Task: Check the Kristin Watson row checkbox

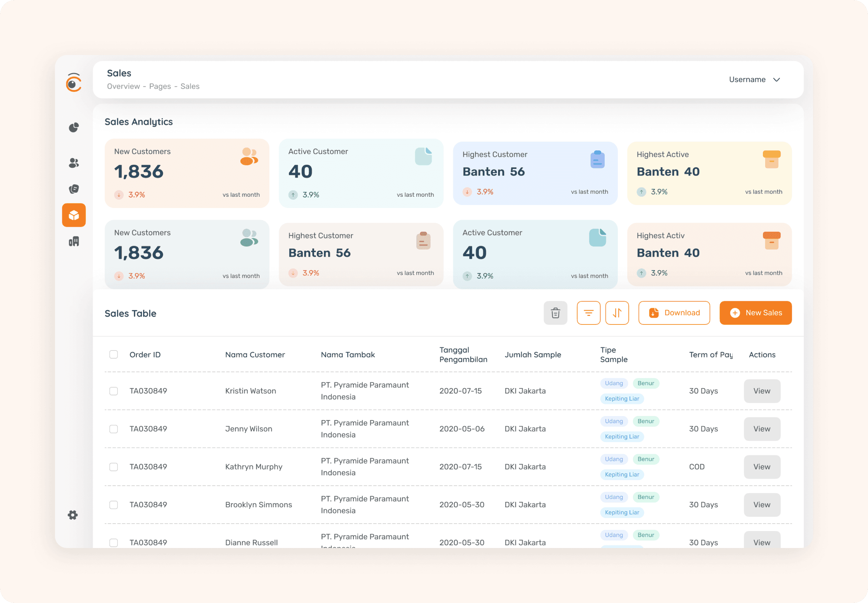Action: point(113,391)
